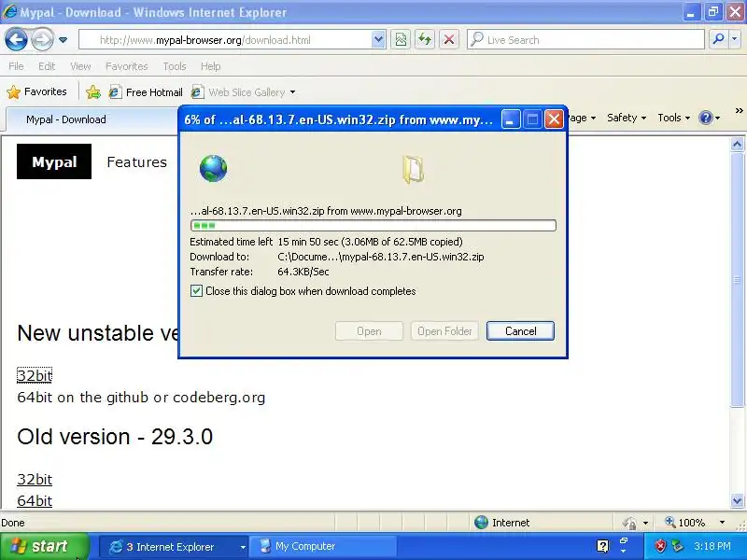The image size is (747, 560).
Task: Click the blue Help question mark icon
Action: point(706,118)
